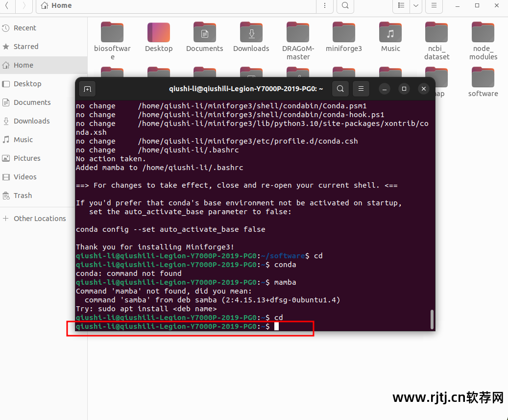
Task: Click the terminal prompt input area
Action: click(277, 325)
